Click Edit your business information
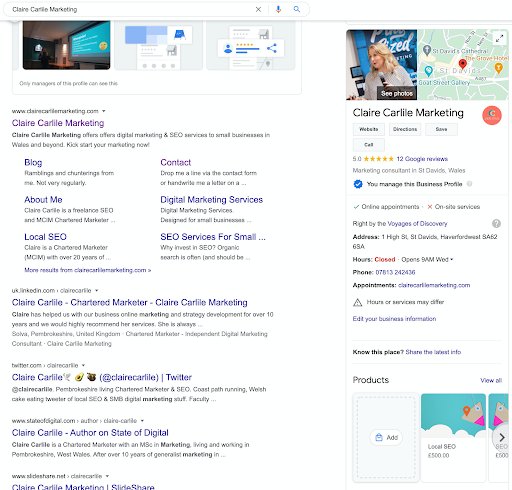The height and width of the screenshot is (490, 512). pyautogui.click(x=394, y=319)
